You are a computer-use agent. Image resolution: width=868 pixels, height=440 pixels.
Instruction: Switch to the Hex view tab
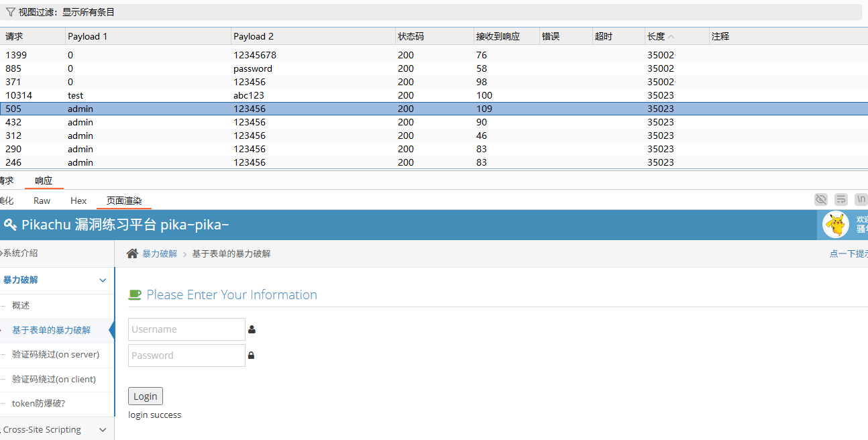pyautogui.click(x=78, y=201)
